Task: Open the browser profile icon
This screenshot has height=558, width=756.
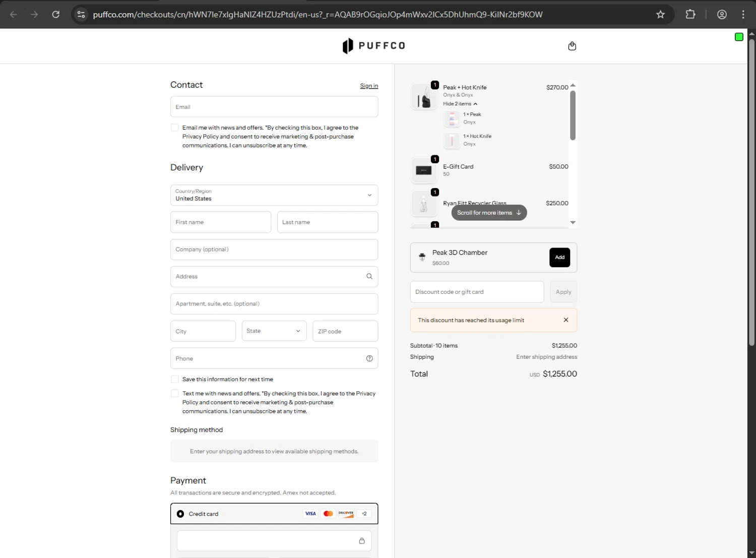Action: coord(722,14)
